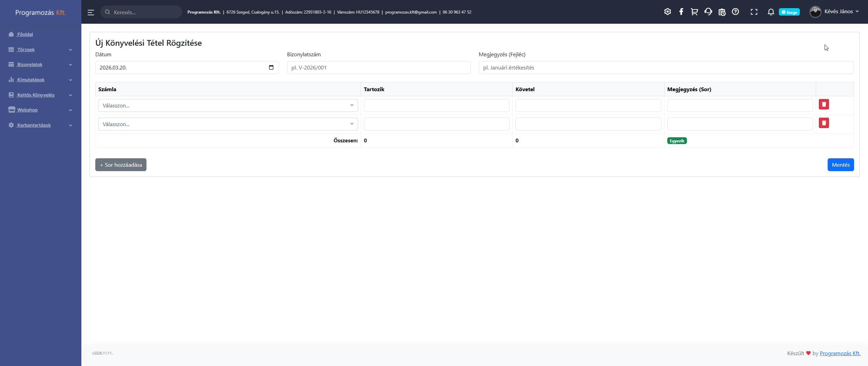Click the headset support icon
The image size is (868, 366).
[x=708, y=12]
